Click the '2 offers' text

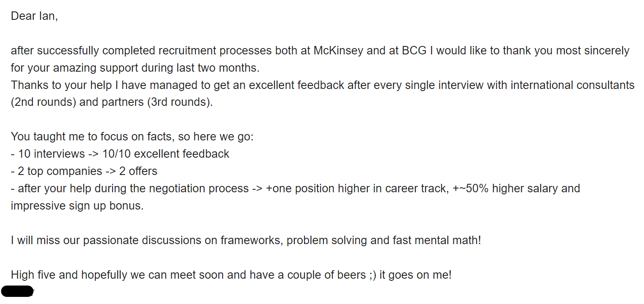[x=138, y=171]
